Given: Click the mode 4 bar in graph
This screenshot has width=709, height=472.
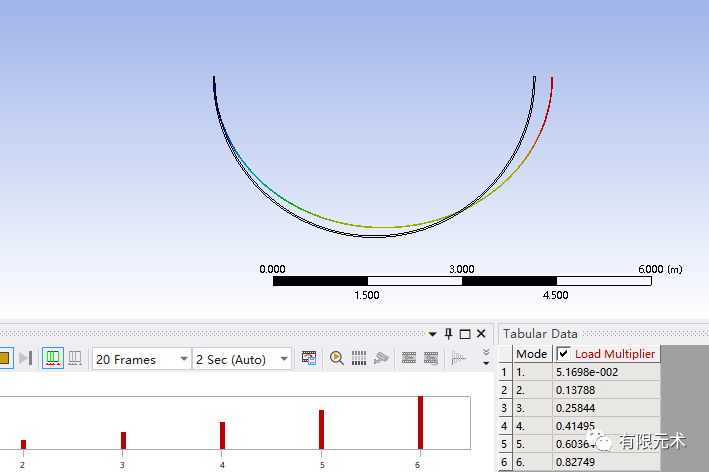Looking at the screenshot, I should pos(222,435).
